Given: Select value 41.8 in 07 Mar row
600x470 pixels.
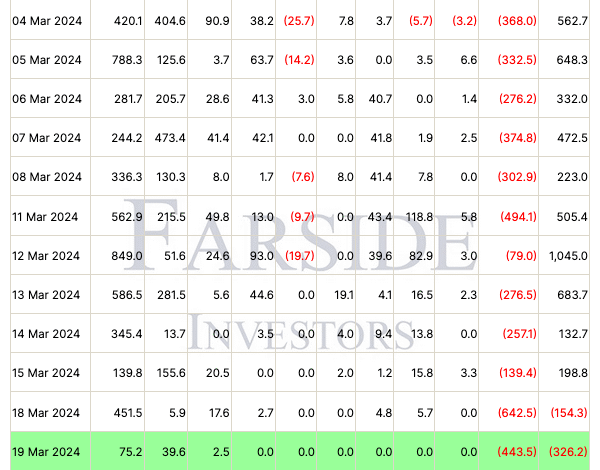Looking at the screenshot, I should (x=381, y=138).
